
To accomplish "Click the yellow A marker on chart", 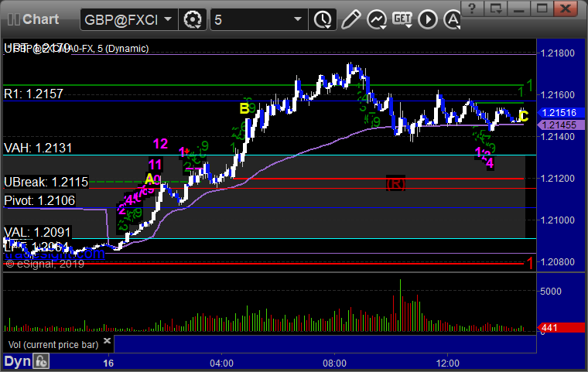I will click(149, 179).
